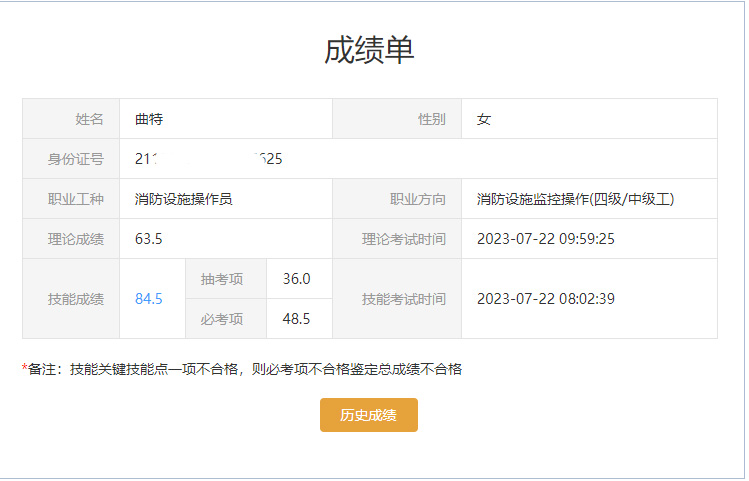Select the gender value 女

[x=484, y=119]
